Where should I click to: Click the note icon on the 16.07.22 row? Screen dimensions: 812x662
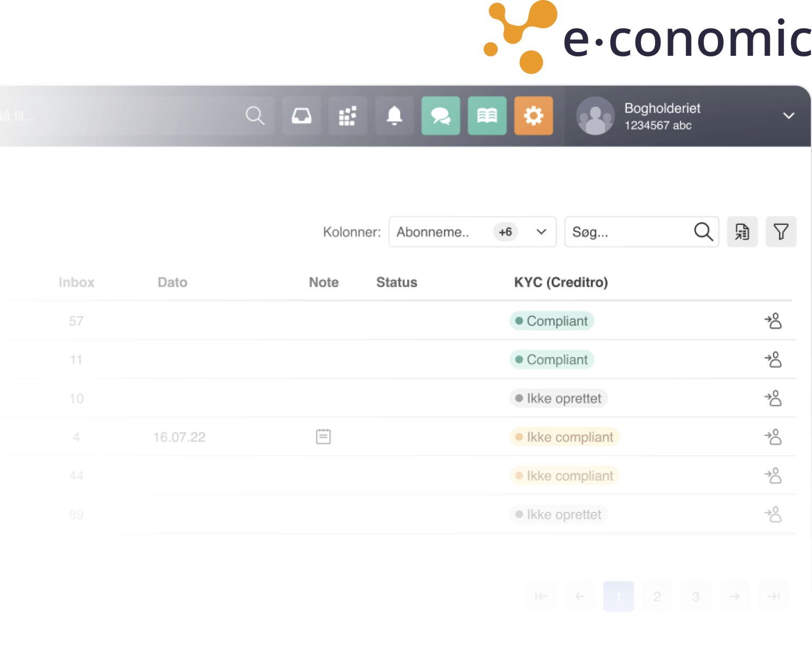[x=323, y=437]
